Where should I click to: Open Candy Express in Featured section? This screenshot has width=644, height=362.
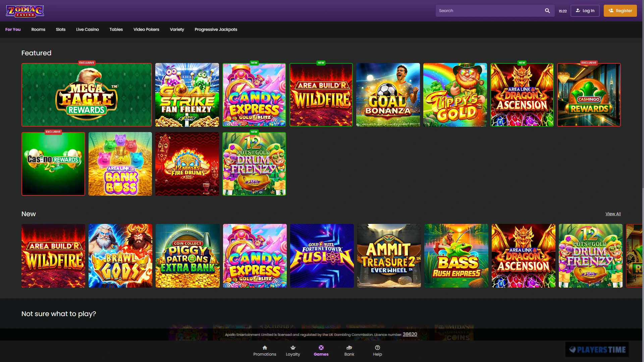[254, 95]
